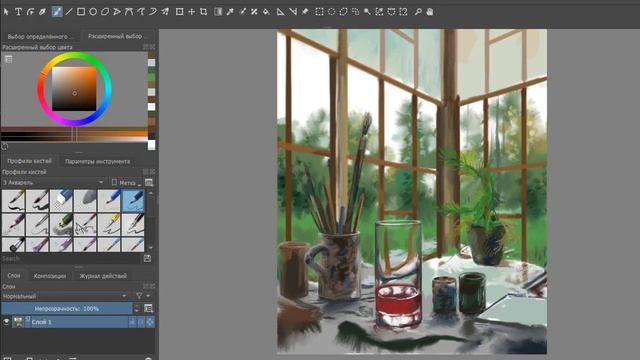The image size is (640, 360).
Task: Open the brush tag dropdown '3 Акварель'
Action: coord(53,182)
